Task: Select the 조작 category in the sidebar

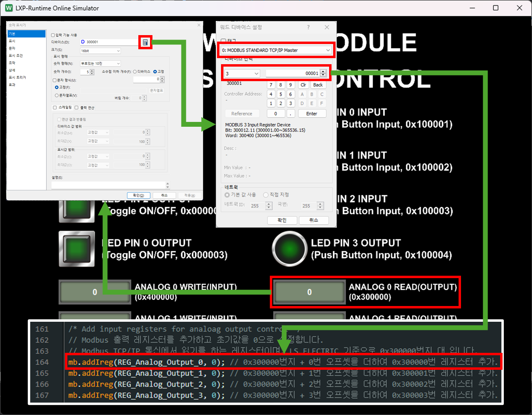Action: pyautogui.click(x=12, y=63)
